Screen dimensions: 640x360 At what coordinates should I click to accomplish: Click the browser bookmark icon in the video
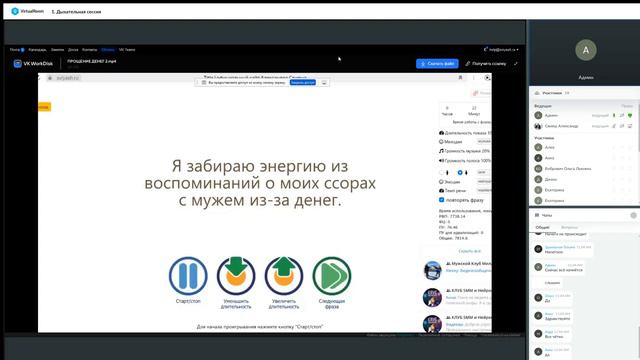(460, 78)
